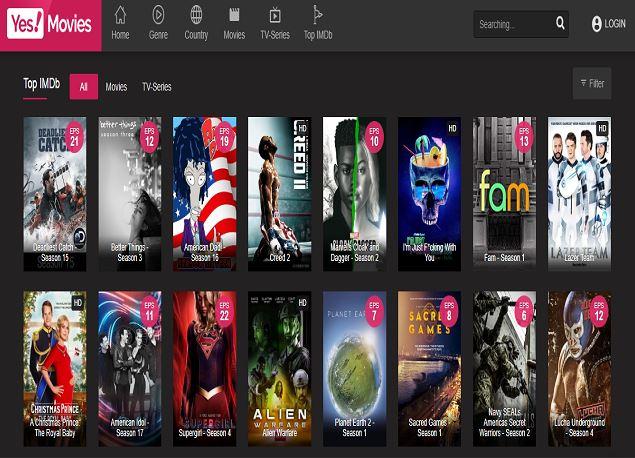Click the HD badge on Creed 2
The image size is (635, 458).
tap(303, 128)
